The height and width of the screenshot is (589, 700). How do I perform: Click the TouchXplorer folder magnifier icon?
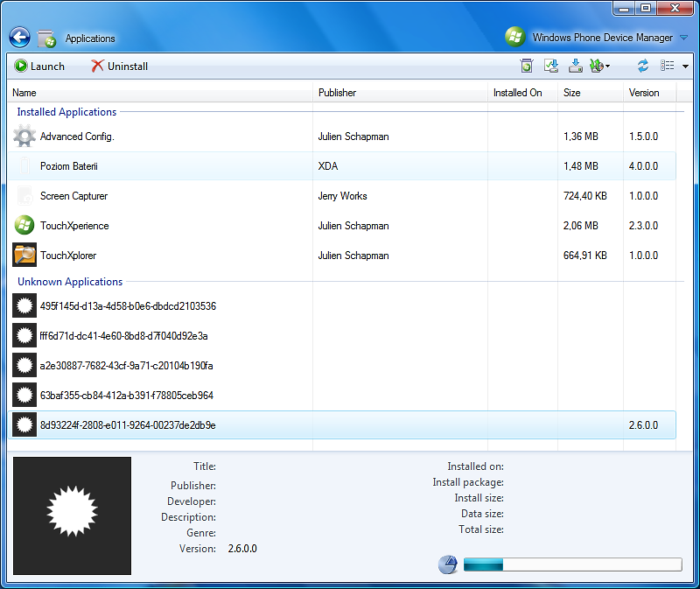(x=24, y=255)
